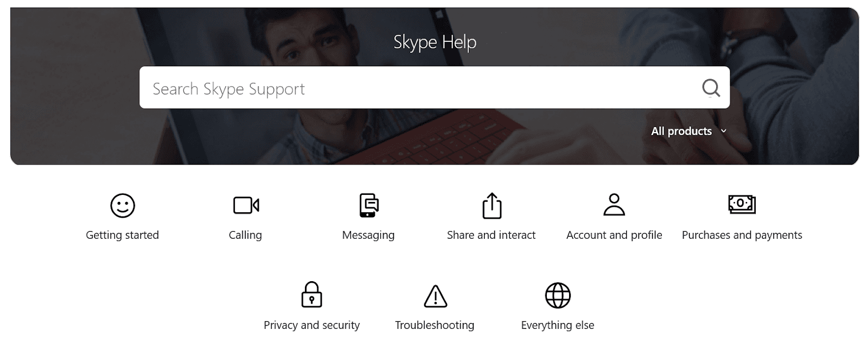Viewport: 868px width, 355px height.
Task: Select the Everything else globe icon
Action: [558, 295]
